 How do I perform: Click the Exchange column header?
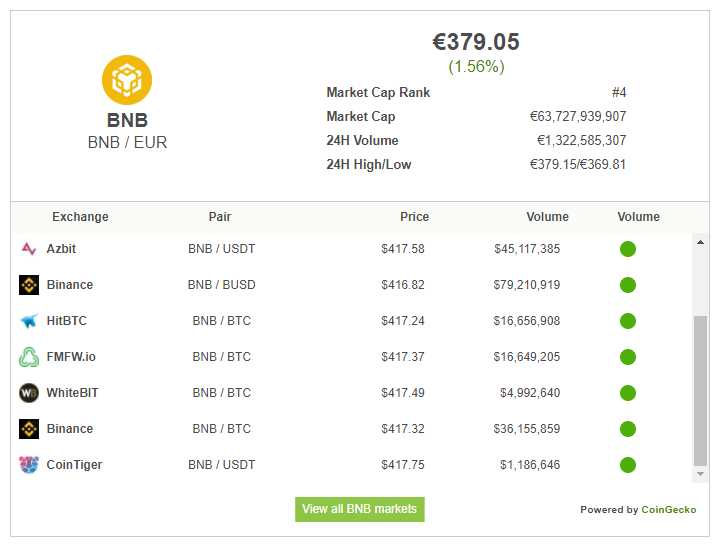(80, 217)
